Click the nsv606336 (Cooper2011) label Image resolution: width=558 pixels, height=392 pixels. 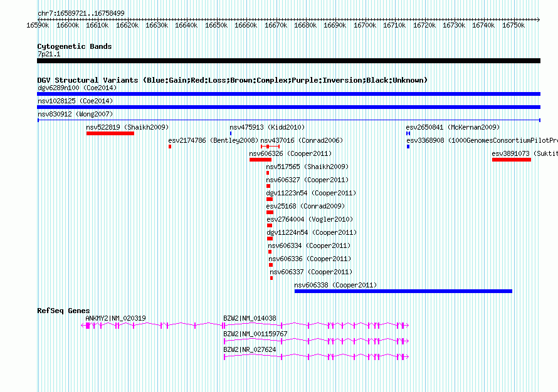(310, 259)
